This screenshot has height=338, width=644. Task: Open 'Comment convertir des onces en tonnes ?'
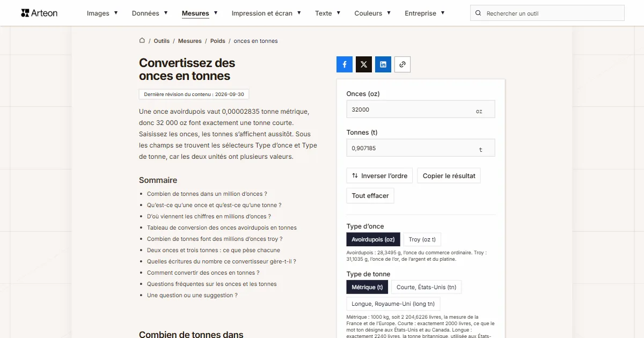(203, 273)
